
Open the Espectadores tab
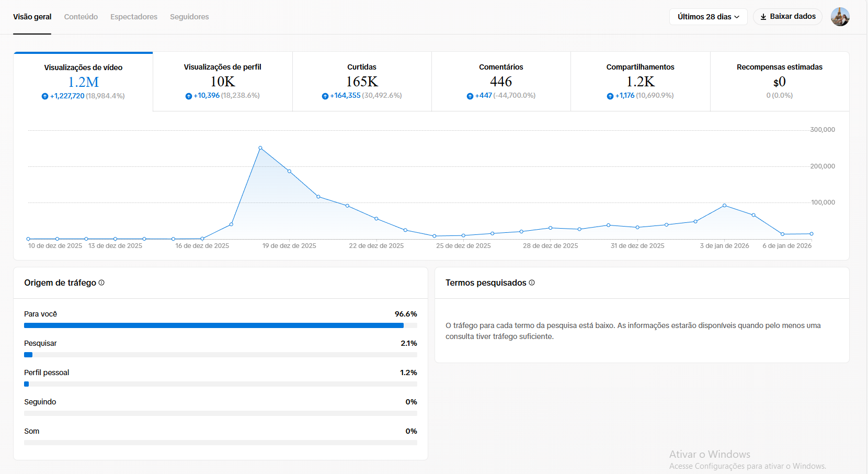(134, 17)
